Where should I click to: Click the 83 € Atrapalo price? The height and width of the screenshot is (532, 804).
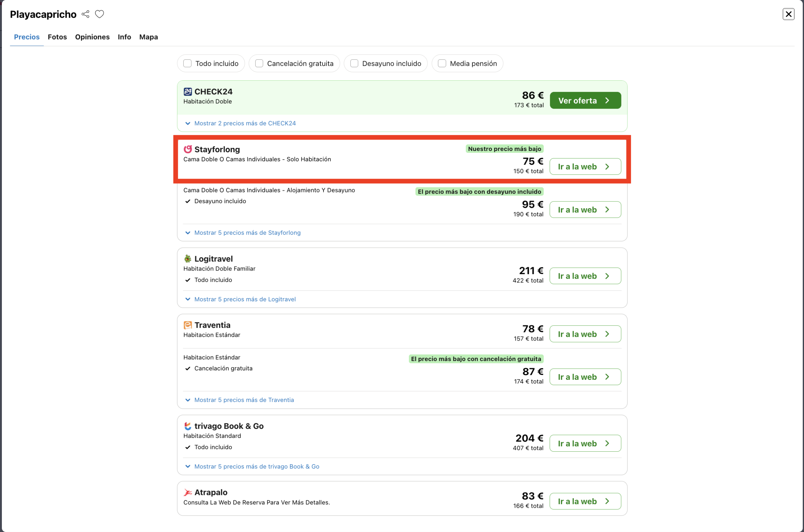pos(532,496)
